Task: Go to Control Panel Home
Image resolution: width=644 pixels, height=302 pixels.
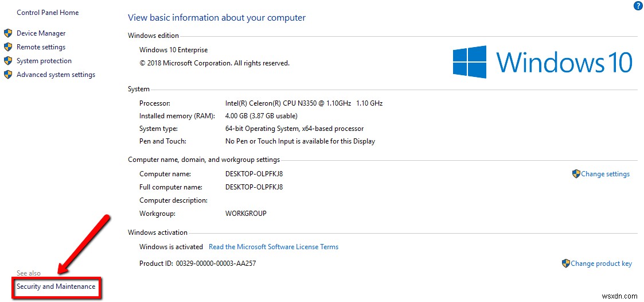Action: coord(48,13)
